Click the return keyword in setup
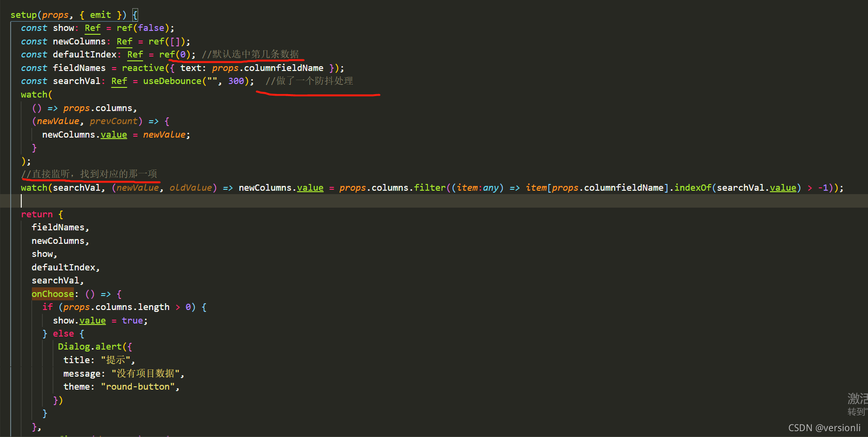This screenshot has height=437, width=868. pyautogui.click(x=37, y=214)
